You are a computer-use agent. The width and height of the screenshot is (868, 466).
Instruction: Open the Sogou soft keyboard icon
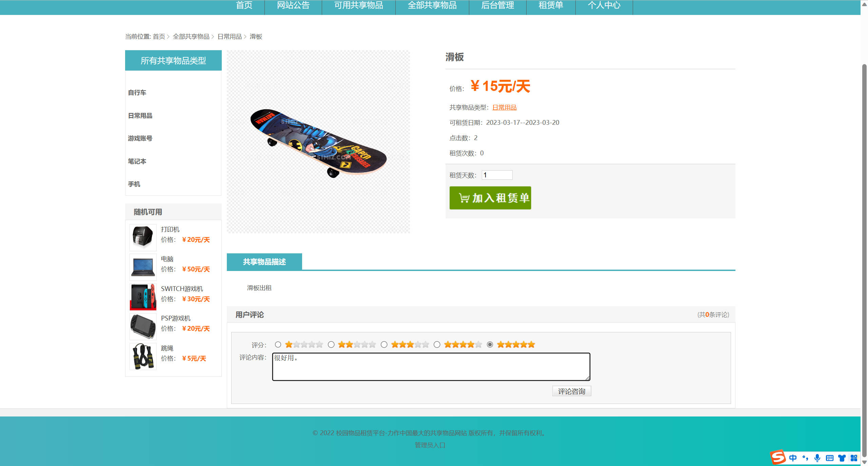pyautogui.click(x=829, y=458)
